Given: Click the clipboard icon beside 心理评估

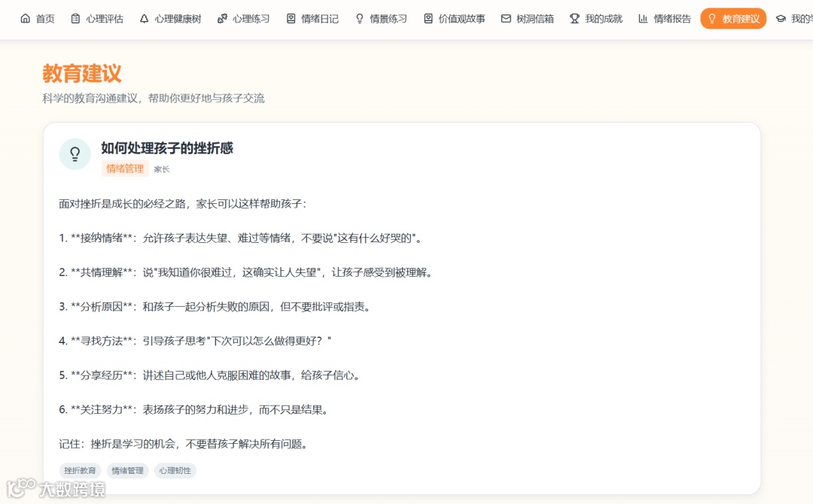Looking at the screenshot, I should point(76,19).
